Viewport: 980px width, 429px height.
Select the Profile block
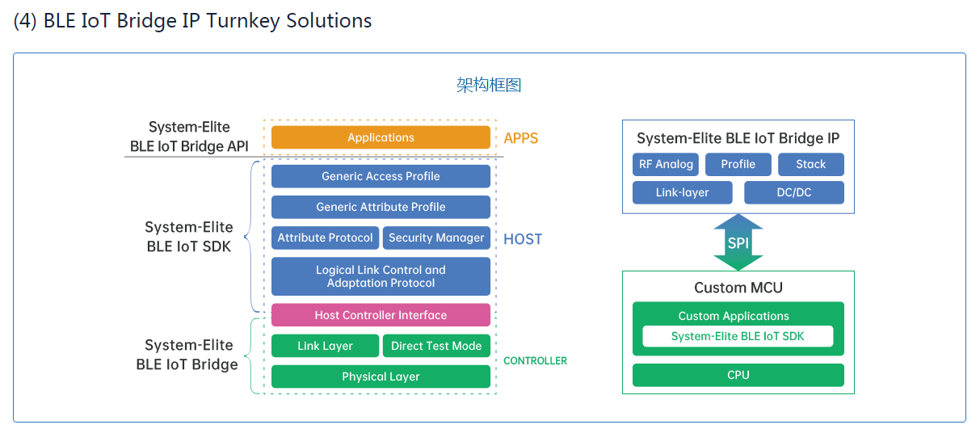point(738,165)
